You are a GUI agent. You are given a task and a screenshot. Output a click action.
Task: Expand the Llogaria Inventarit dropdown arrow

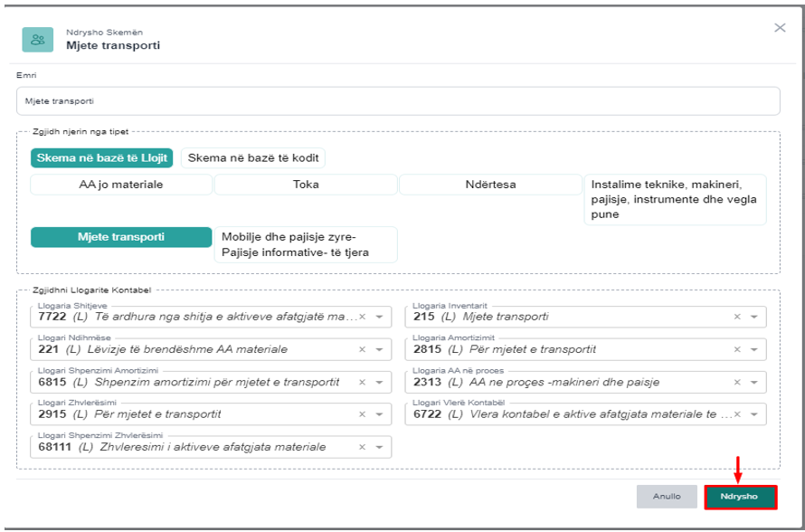coord(753,318)
